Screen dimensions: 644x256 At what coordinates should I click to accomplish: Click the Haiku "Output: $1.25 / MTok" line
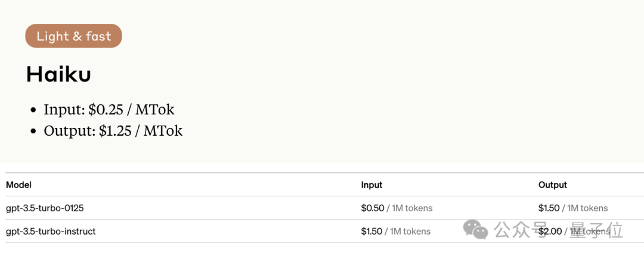click(113, 131)
